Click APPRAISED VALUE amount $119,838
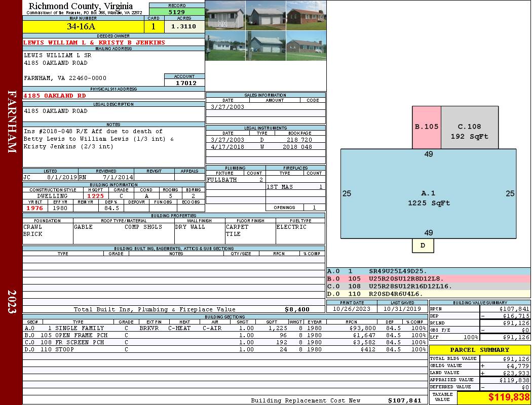 (514, 380)
